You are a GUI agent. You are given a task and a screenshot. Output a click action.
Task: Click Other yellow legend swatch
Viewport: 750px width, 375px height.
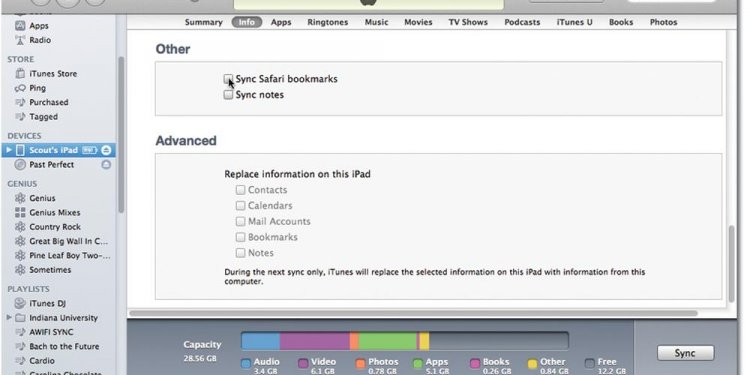click(x=532, y=364)
